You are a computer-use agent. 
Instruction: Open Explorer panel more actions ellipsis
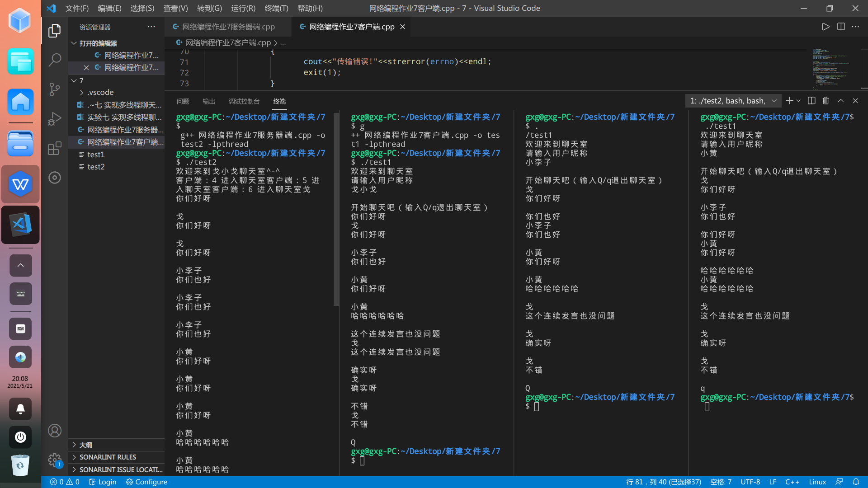151,27
